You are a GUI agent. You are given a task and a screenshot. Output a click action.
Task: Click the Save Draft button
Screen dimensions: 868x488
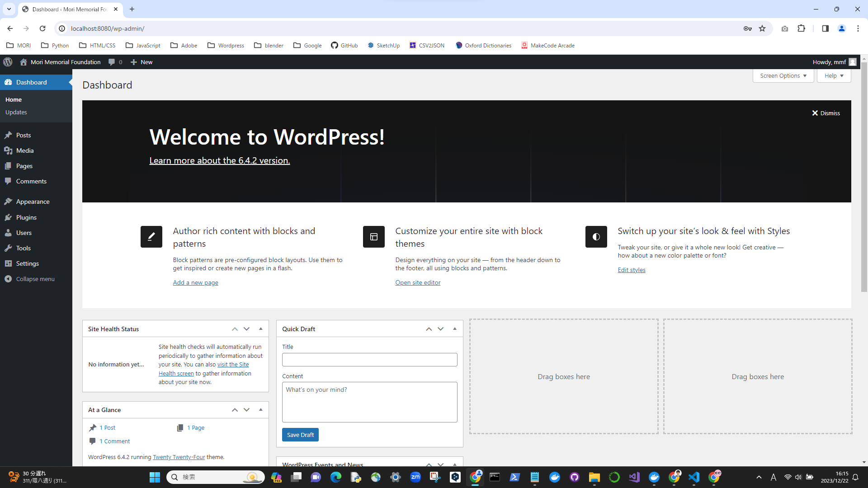tap(300, 435)
